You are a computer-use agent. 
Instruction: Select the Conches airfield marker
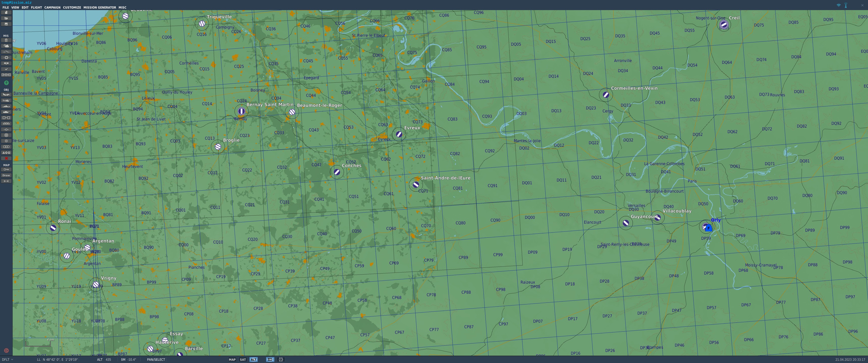click(x=337, y=172)
